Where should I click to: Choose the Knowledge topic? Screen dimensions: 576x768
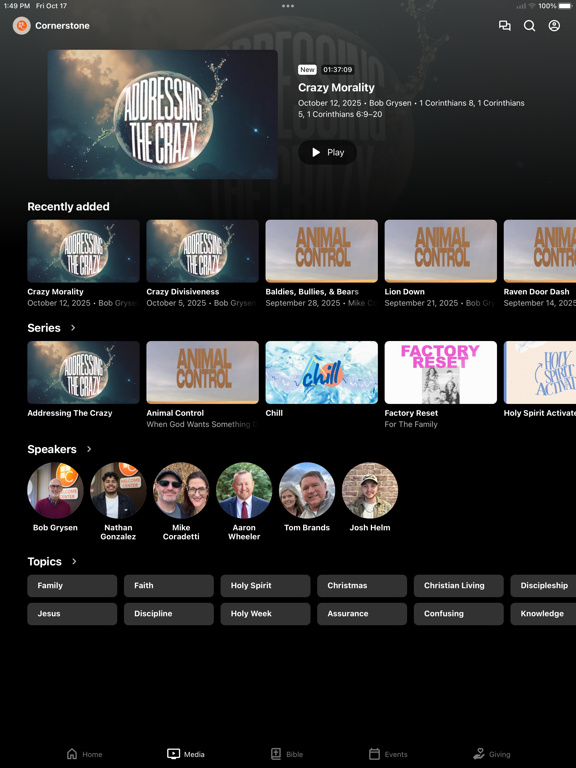(x=543, y=614)
